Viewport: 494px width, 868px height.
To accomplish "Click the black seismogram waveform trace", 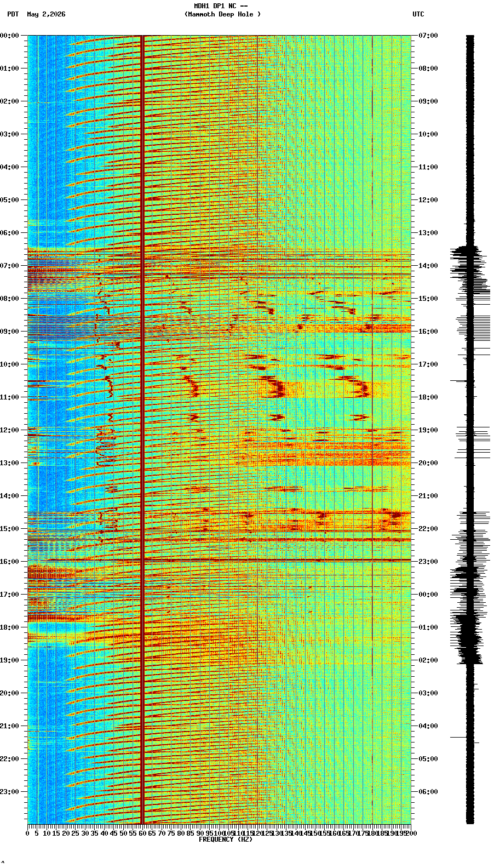I will tap(470, 430).
